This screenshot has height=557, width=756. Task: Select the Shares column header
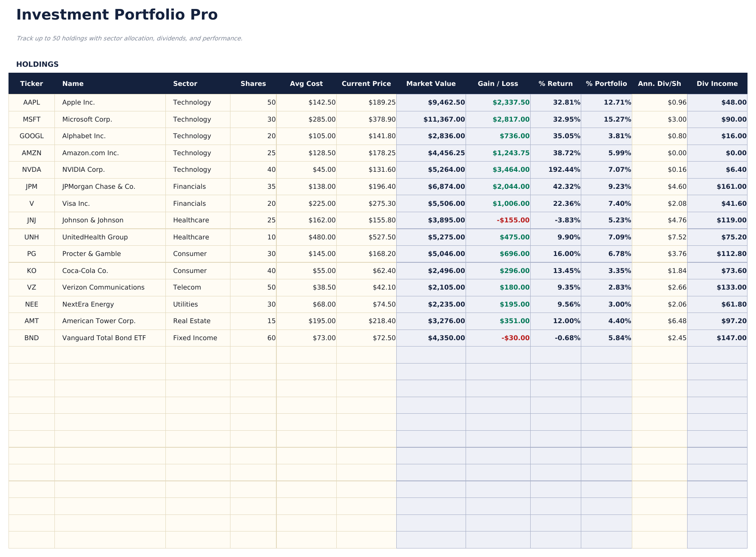(x=253, y=83)
